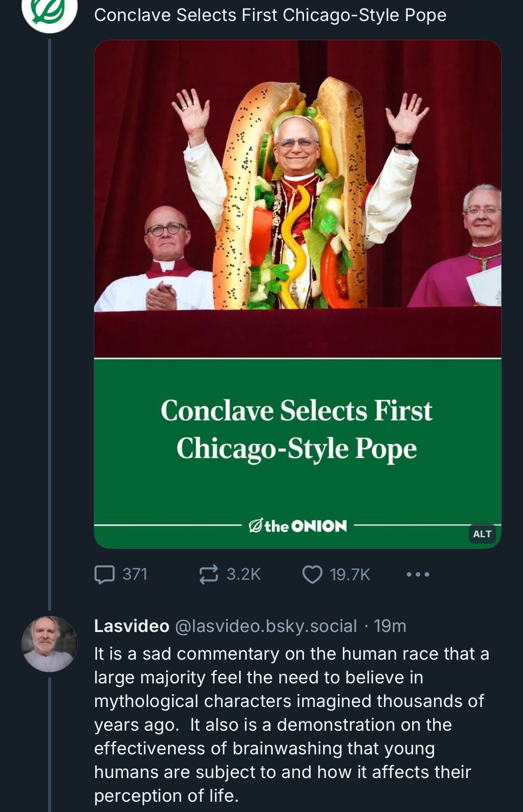Viewport: 523px width, 812px height.
Task: Open The Onion profile avatar
Action: pyautogui.click(x=50, y=13)
